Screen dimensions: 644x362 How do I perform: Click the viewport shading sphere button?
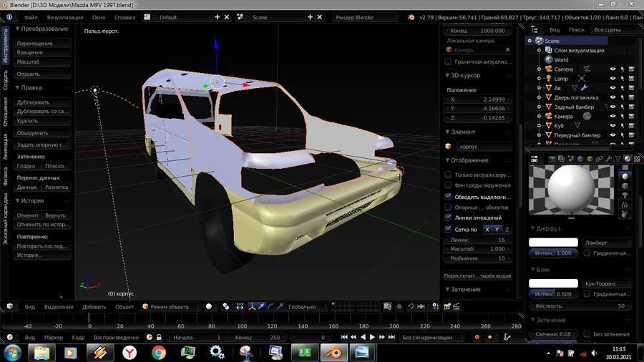point(209,307)
